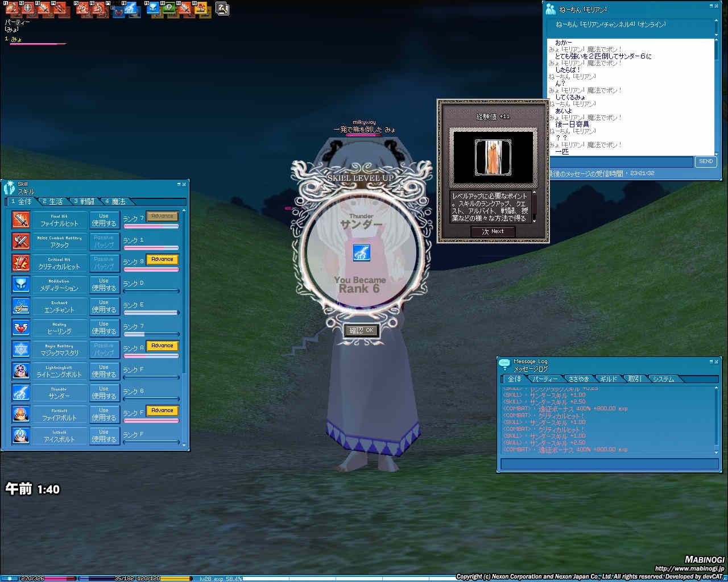The height and width of the screenshot is (582, 728).
Task: Click the Meditation skill icon
Action: pyautogui.click(x=20, y=284)
